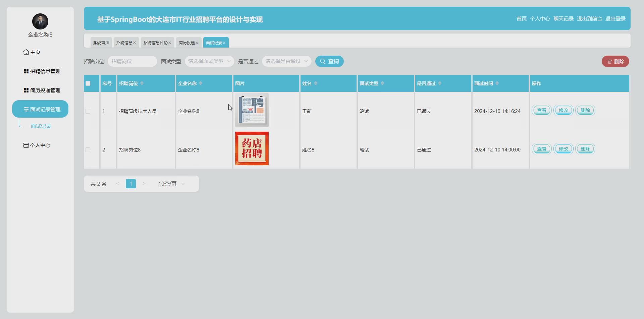Image resolution: width=644 pixels, height=319 pixels.
Task: Click 删除 for 王莉 row
Action: tap(585, 110)
